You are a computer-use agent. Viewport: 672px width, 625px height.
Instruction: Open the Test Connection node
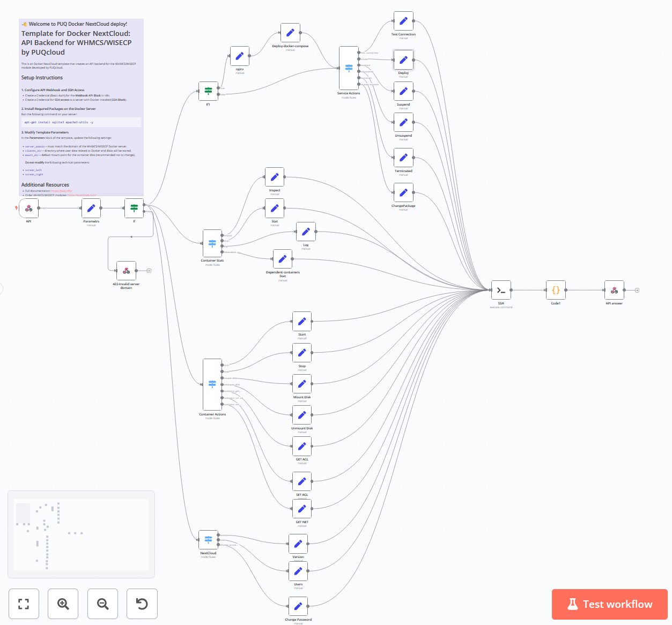pyautogui.click(x=403, y=21)
